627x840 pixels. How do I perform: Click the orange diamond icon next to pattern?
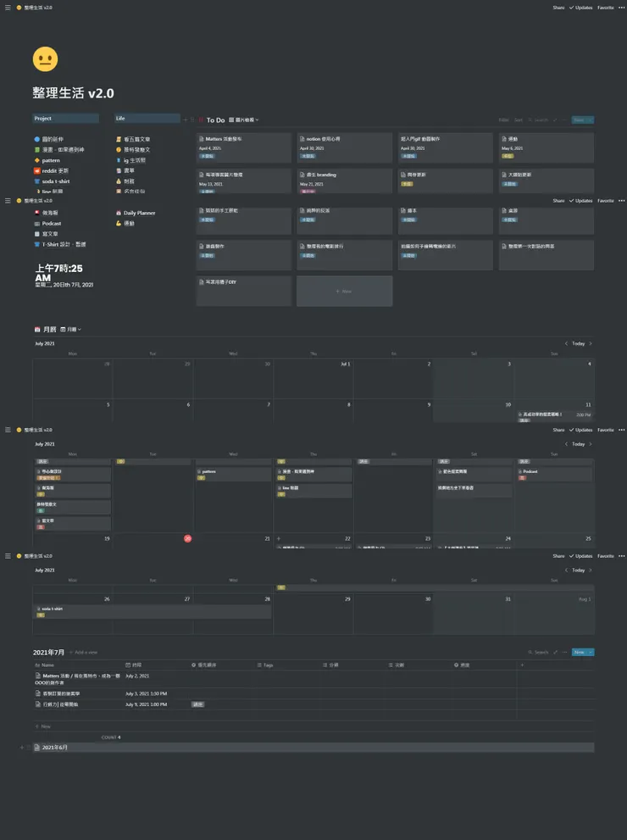click(x=37, y=160)
